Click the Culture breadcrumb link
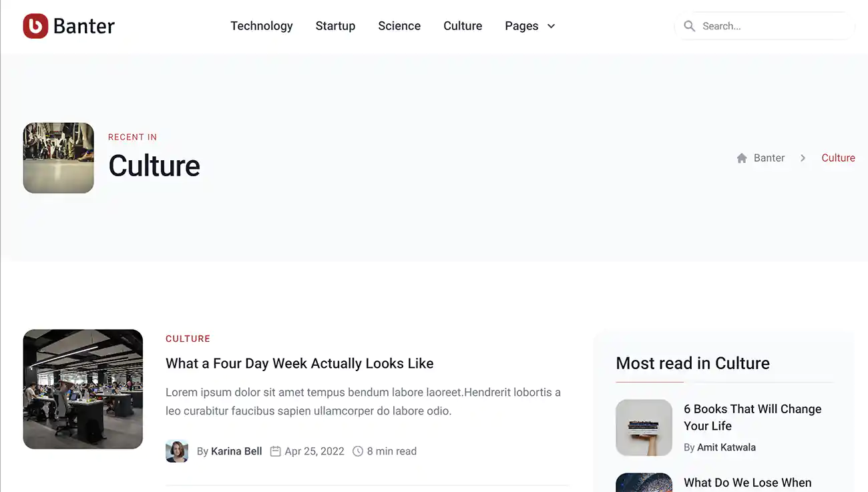Screen dimensions: 868x492 [x=838, y=158]
